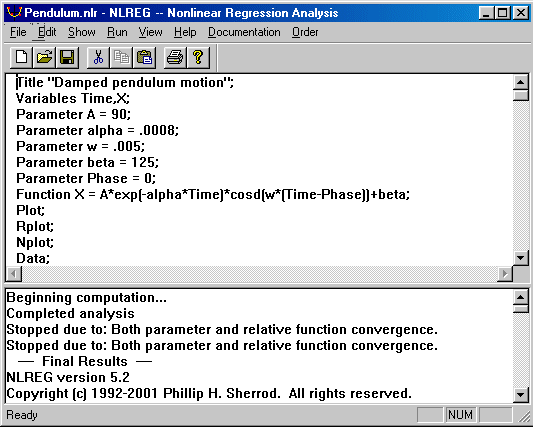
Task: Cut selection with the scissors icon
Action: coord(98,57)
